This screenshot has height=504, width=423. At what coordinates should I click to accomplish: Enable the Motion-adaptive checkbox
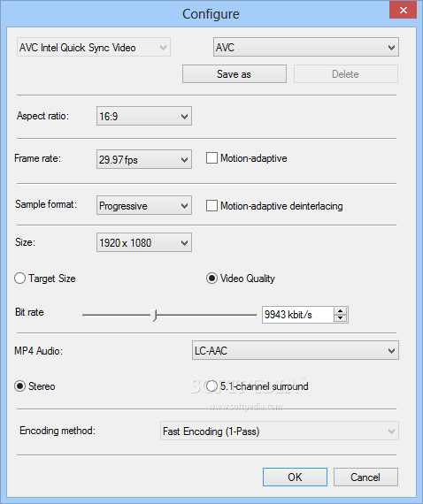click(211, 158)
